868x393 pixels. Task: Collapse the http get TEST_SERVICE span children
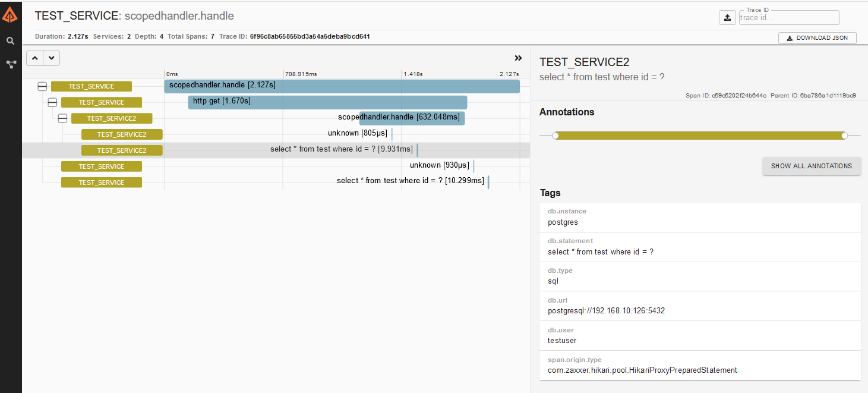pos(52,102)
